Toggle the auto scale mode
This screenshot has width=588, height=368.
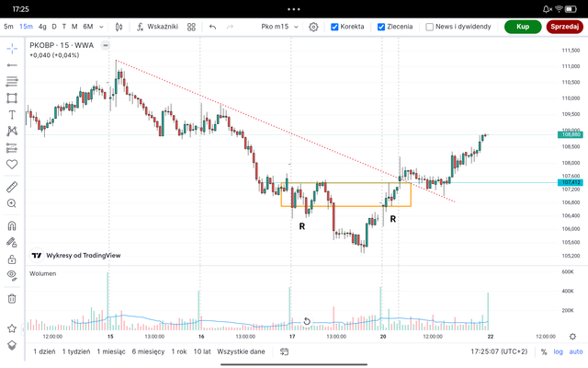tap(576, 351)
